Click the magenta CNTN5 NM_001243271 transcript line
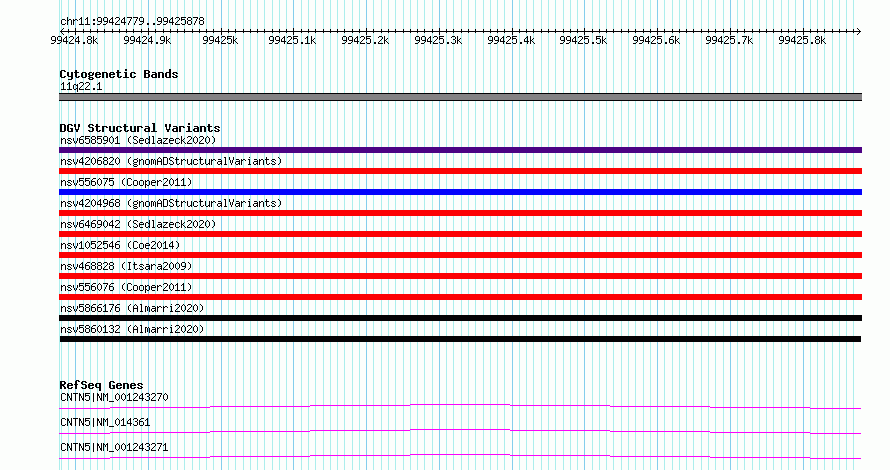The height and width of the screenshot is (470, 890). click(x=460, y=456)
